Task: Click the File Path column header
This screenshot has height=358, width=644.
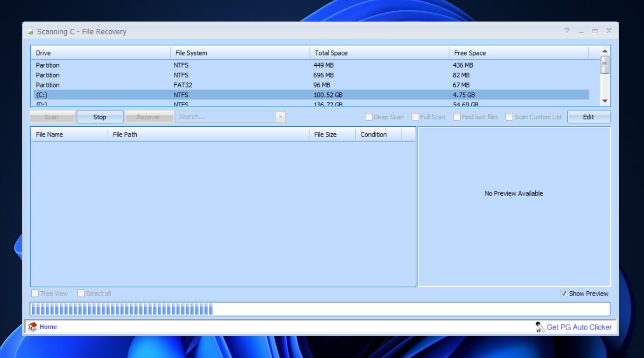Action: click(x=209, y=135)
